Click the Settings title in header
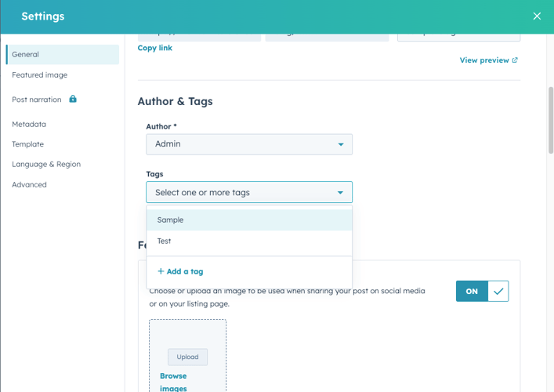The image size is (554, 392). tap(43, 16)
